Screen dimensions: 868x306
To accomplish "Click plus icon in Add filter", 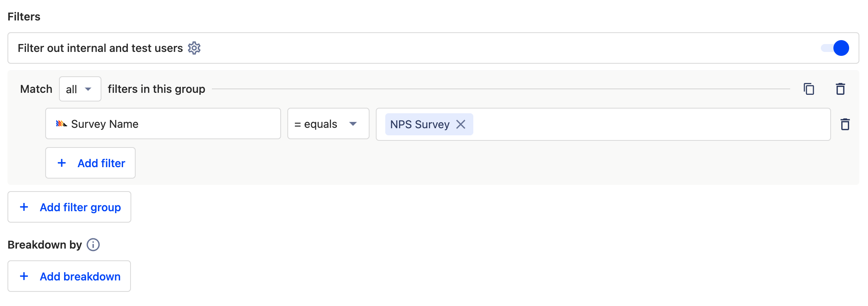I will point(62,163).
